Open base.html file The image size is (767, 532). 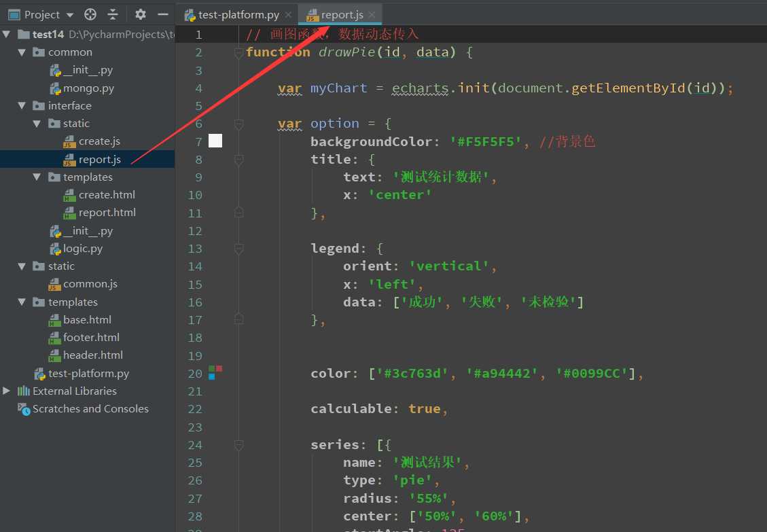pos(87,319)
